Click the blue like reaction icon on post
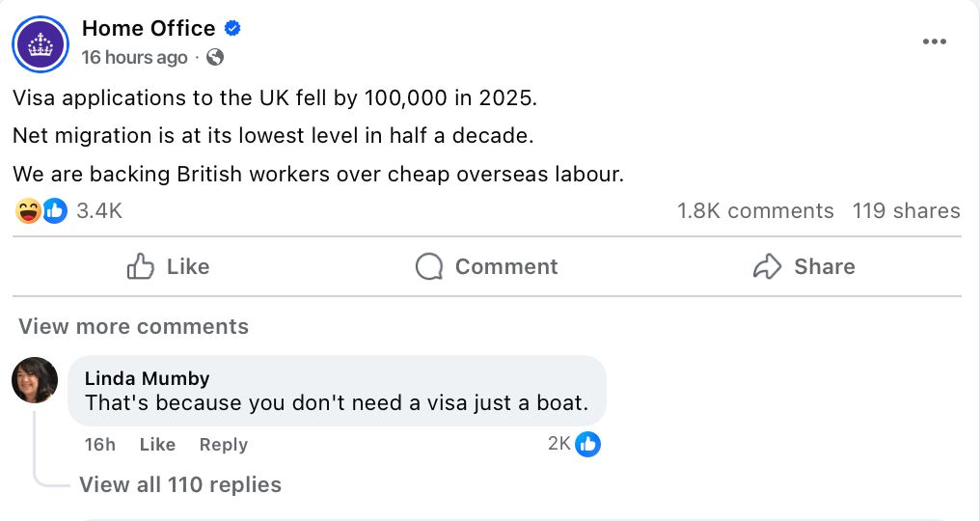The image size is (980, 521). [54, 210]
